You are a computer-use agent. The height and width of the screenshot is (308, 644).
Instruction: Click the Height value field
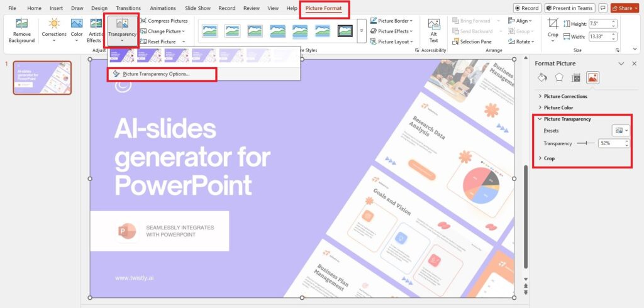coord(599,24)
